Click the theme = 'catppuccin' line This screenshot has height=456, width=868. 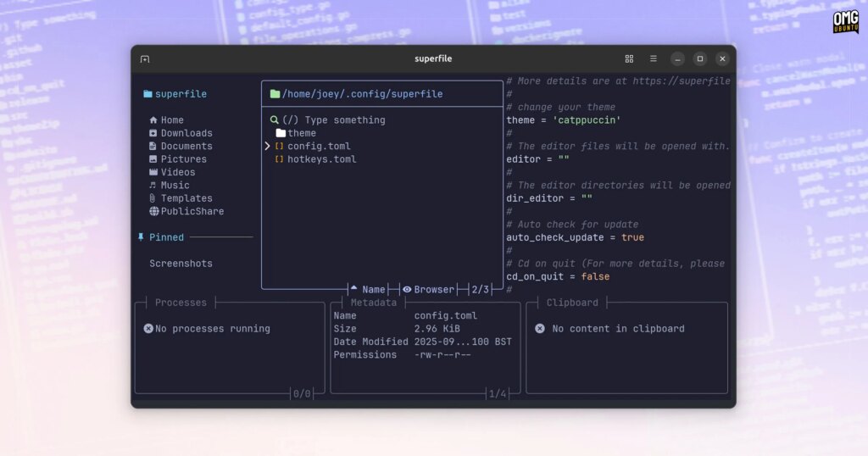pos(564,120)
